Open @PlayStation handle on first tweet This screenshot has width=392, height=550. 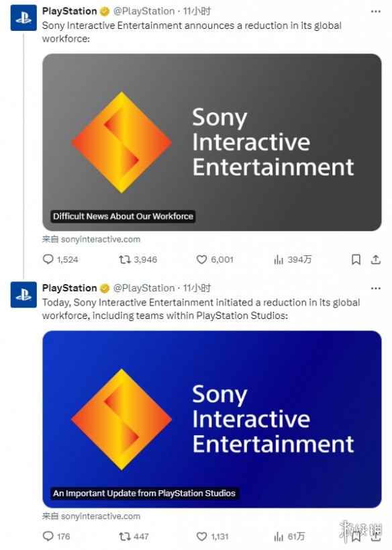tap(144, 11)
